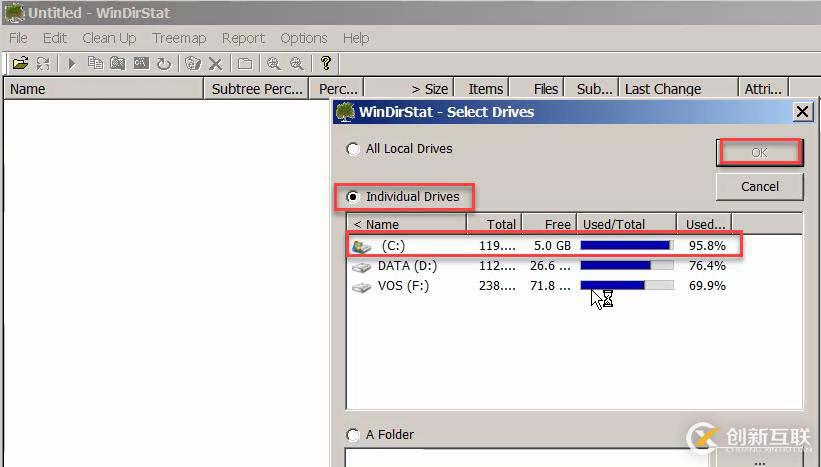Confirm drive selection with OK button
This screenshot has width=821, height=467.
[x=759, y=152]
